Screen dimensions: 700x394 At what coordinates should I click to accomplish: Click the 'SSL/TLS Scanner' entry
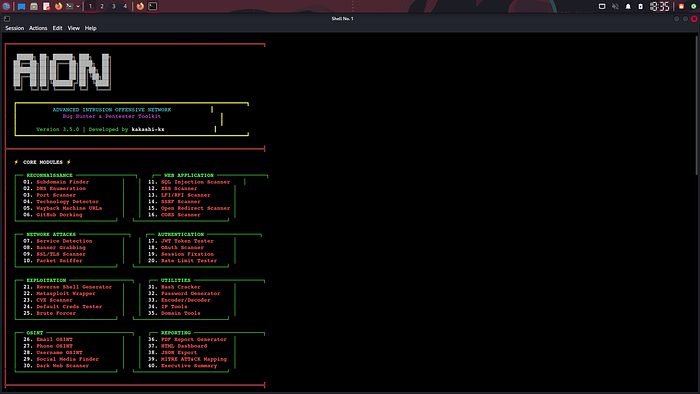point(61,254)
